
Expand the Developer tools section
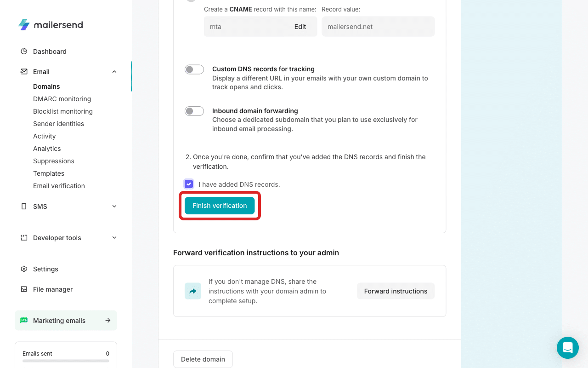click(x=114, y=237)
